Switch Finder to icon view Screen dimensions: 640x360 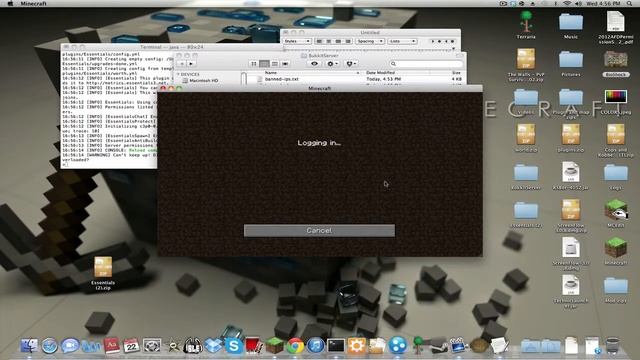pyautogui.click(x=254, y=64)
